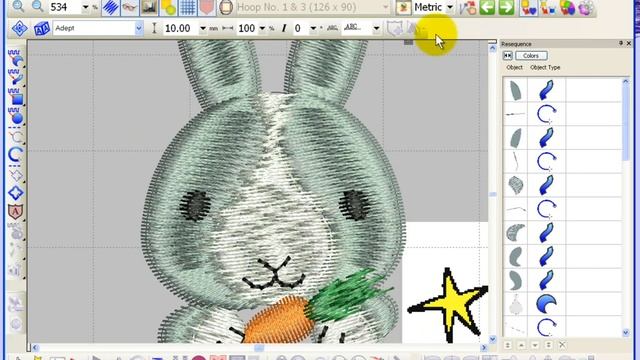
Task: Open the Metric measurement units dropdown
Action: tap(449, 7)
